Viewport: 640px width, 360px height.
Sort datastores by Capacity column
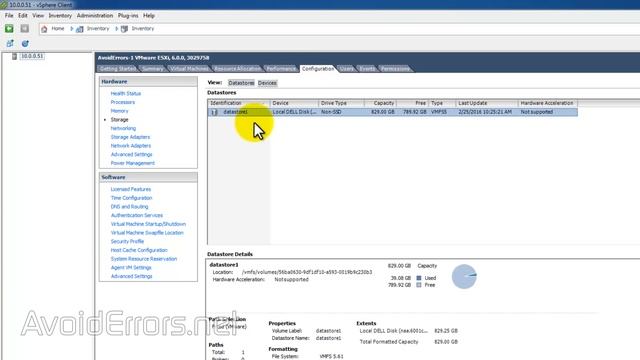[380, 103]
